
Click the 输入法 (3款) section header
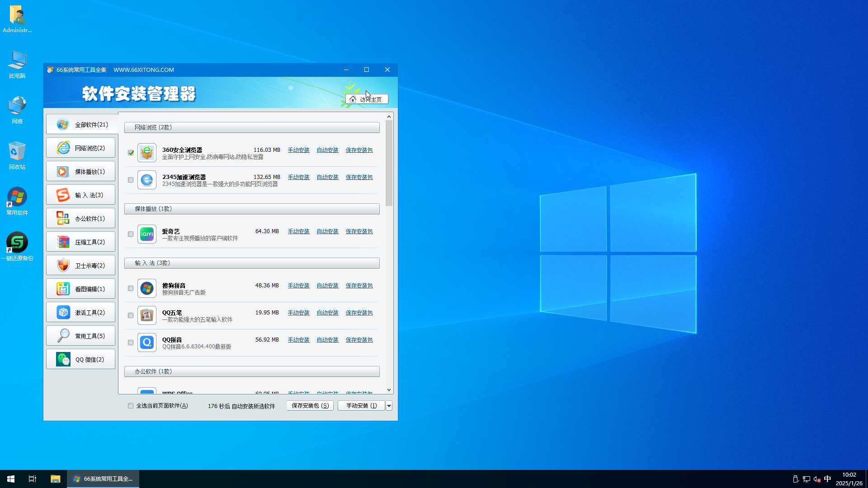click(x=252, y=263)
